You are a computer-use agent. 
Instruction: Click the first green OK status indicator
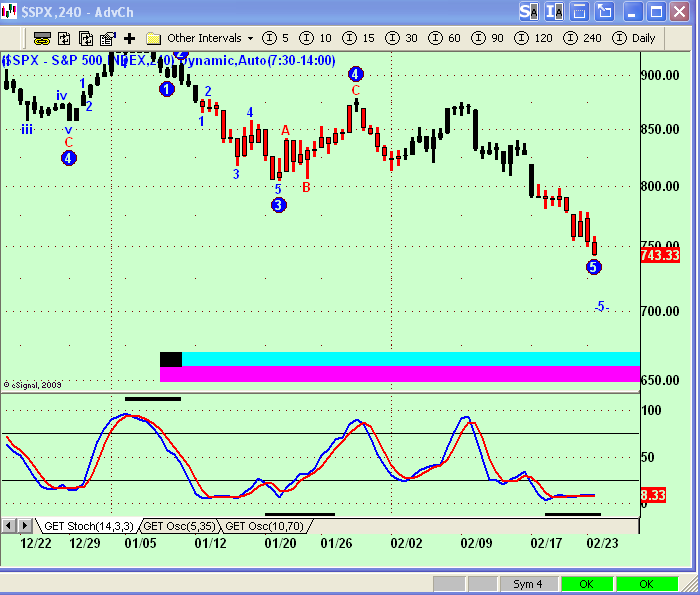[586, 584]
